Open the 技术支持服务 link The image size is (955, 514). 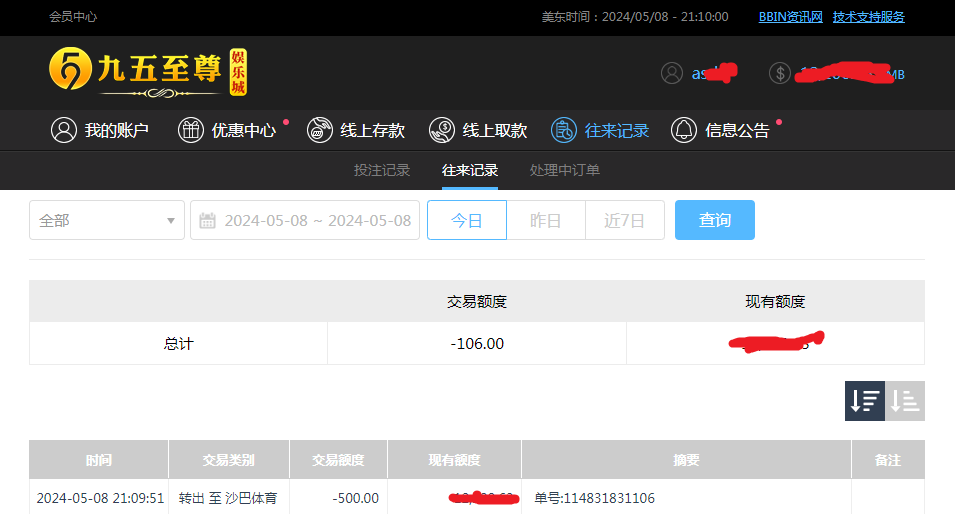pyautogui.click(x=869, y=17)
